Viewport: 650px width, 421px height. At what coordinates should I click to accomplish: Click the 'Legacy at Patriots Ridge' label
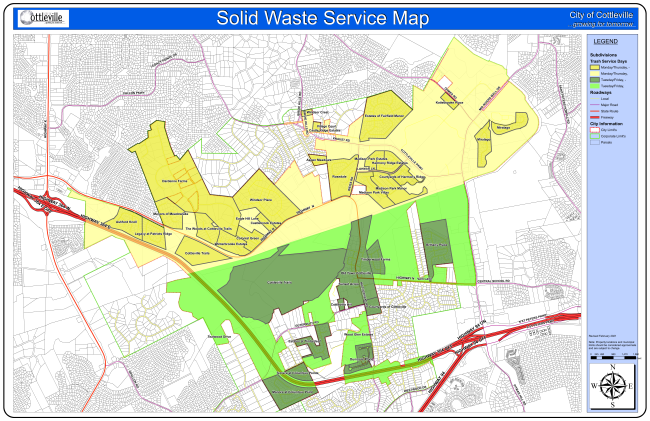coord(153,234)
